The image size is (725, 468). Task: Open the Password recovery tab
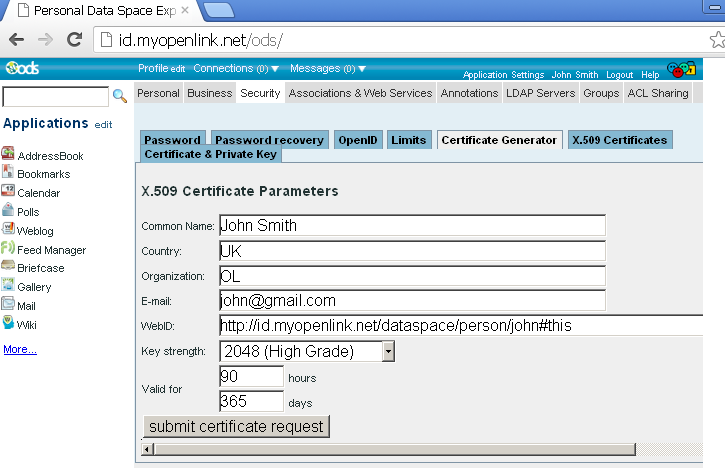click(269, 140)
